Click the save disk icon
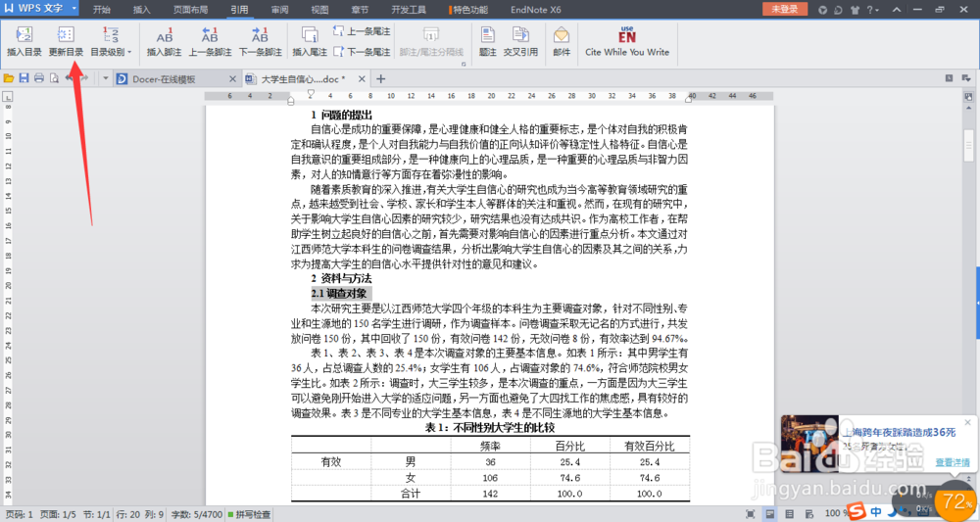Viewport: 980px width, 522px height. click(x=24, y=78)
